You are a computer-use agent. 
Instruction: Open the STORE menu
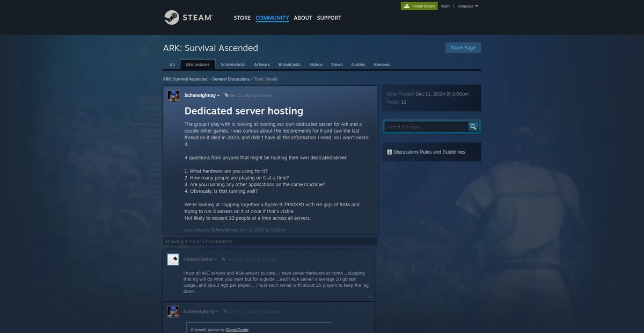pos(242,18)
